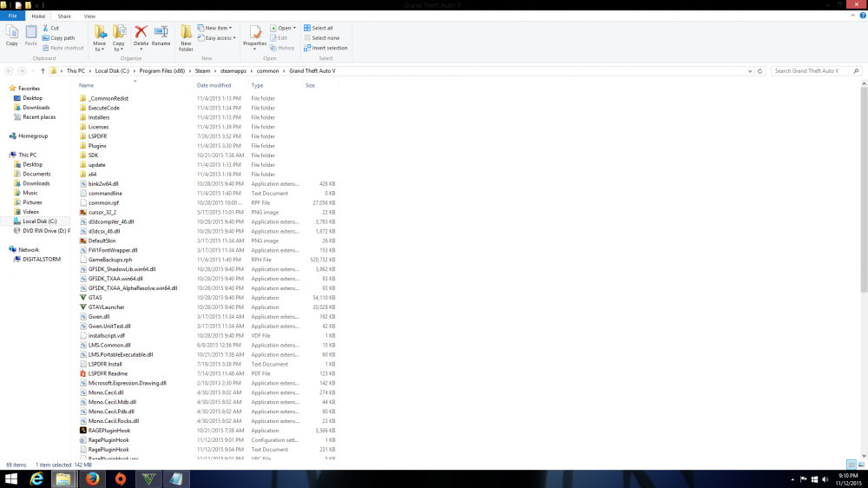This screenshot has height=488, width=868.
Task: Click Copy path in Clipboard group
Action: tap(59, 37)
